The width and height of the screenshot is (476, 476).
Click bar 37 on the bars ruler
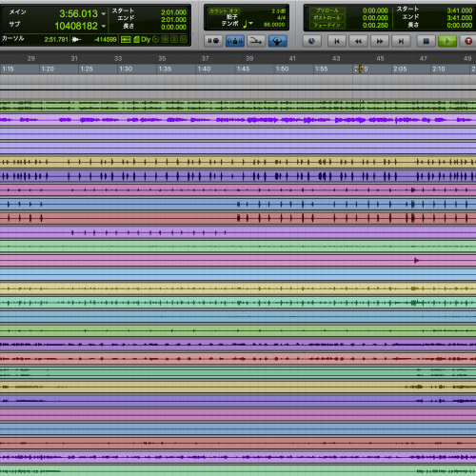206,58
